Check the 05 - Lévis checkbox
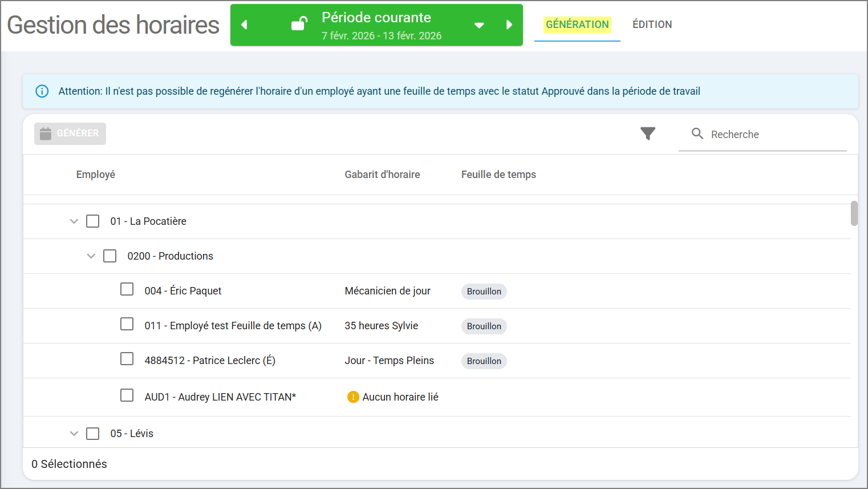Image resolution: width=868 pixels, height=489 pixels. point(93,434)
